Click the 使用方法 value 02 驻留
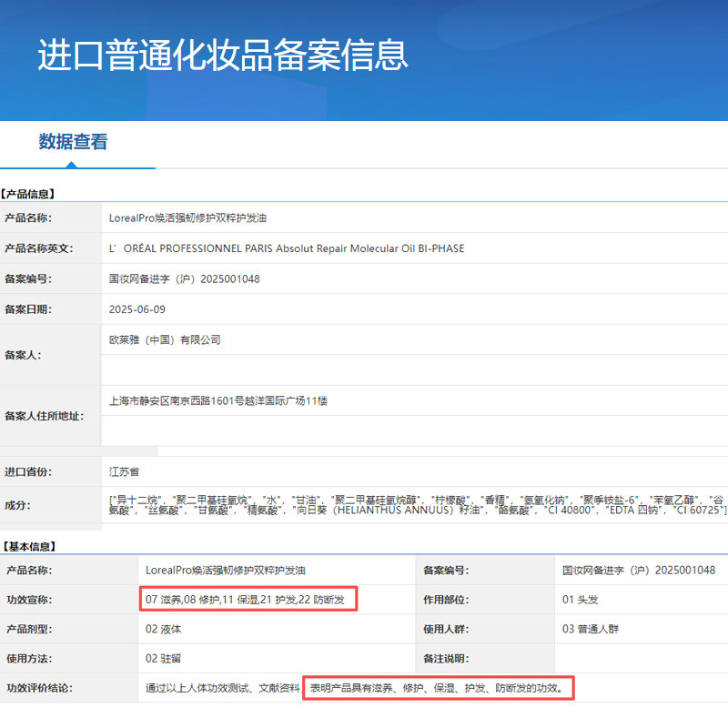728x728 pixels. 164,658
